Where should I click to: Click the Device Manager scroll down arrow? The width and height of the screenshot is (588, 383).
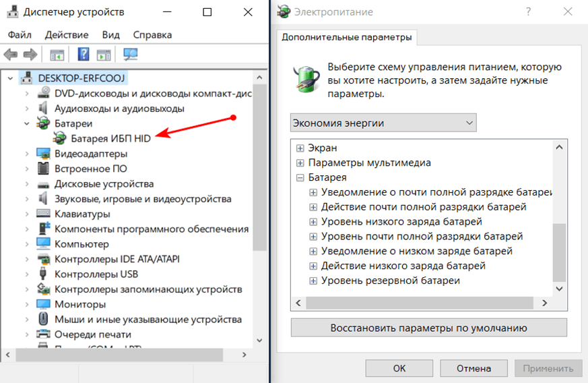259,341
